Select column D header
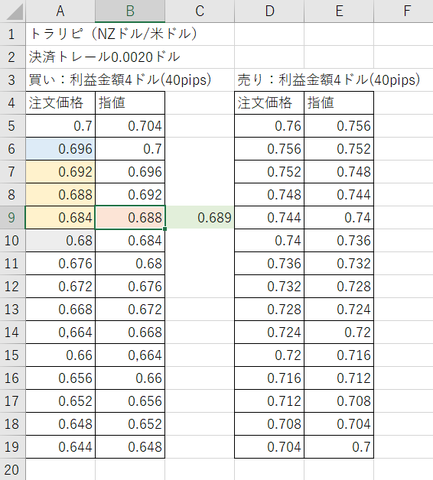433x480 pixels. pos(269,11)
